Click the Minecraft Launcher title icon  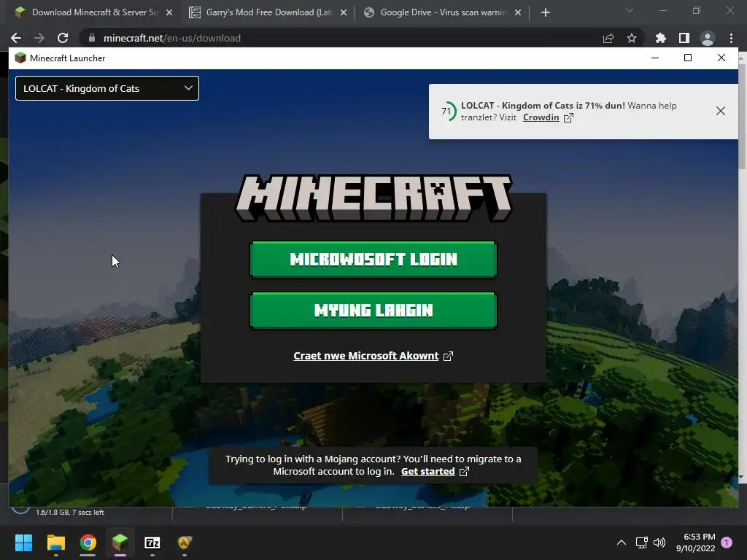(20, 58)
